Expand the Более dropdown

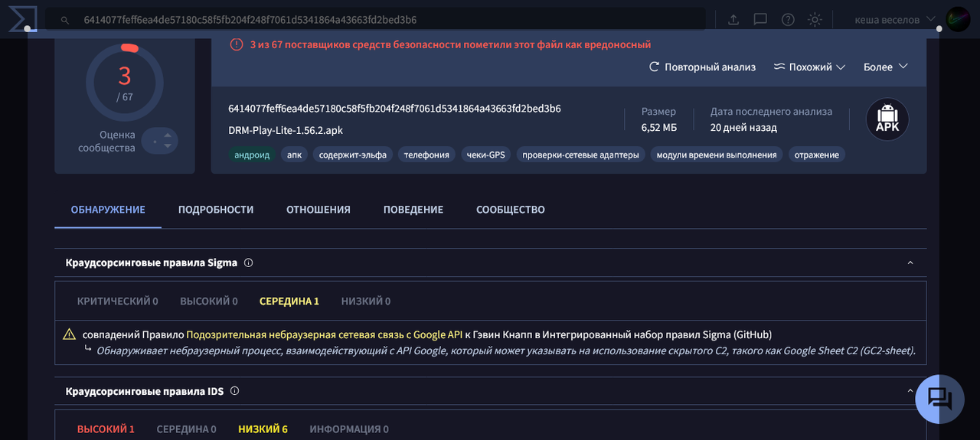coord(886,67)
